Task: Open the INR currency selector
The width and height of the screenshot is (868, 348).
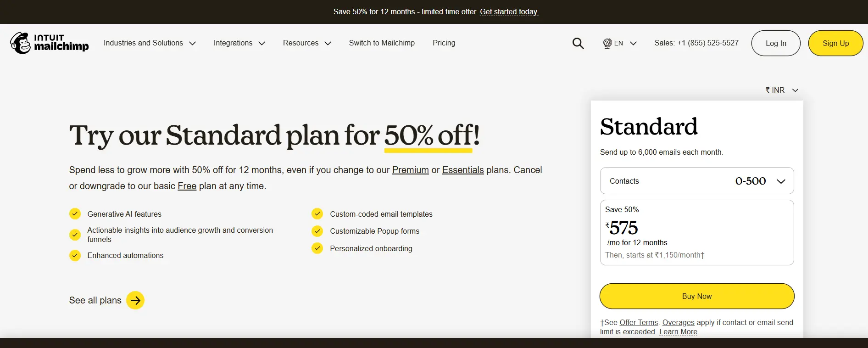Action: pyautogui.click(x=782, y=90)
